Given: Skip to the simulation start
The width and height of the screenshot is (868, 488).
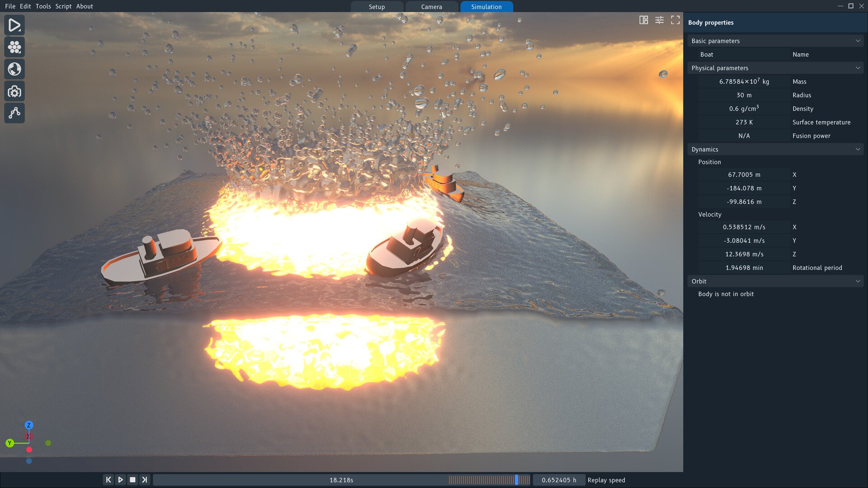Looking at the screenshot, I should [x=108, y=479].
